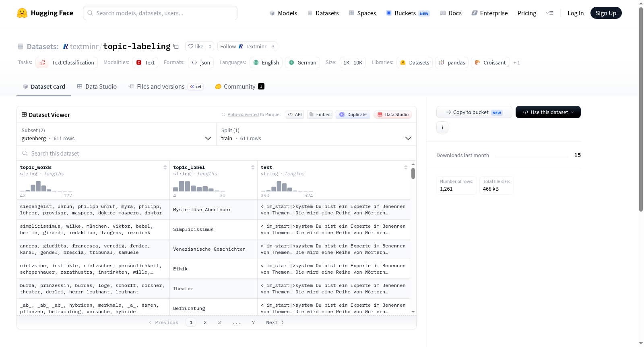The image size is (644, 347).
Task: Filter by Text Classification task tag
Action: [67, 62]
